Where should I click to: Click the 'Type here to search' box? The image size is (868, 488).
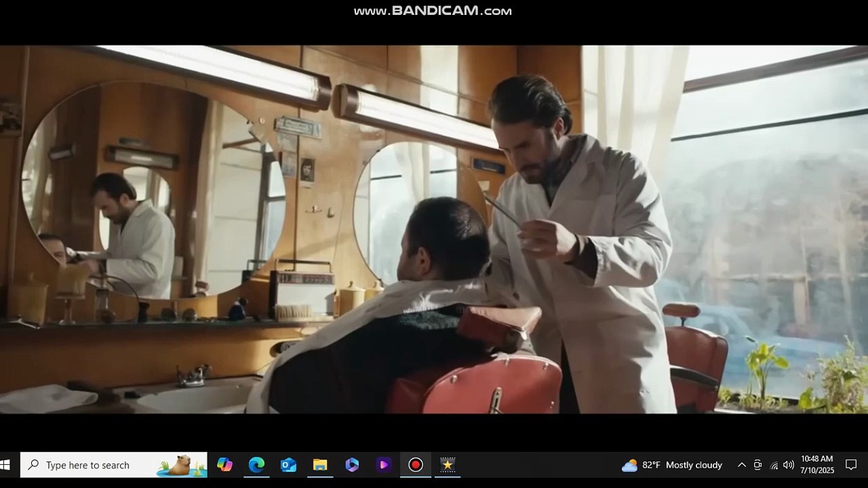114,465
